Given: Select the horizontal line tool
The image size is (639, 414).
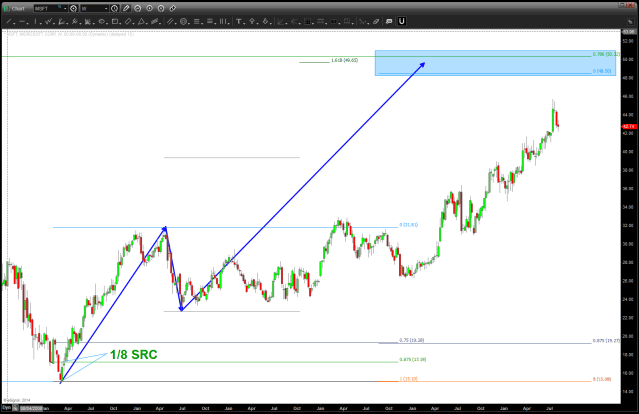Looking at the screenshot, I should (22, 21).
